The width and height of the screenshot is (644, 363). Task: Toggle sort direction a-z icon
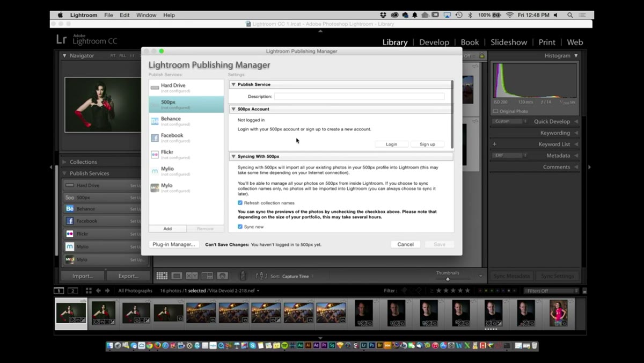point(261,276)
